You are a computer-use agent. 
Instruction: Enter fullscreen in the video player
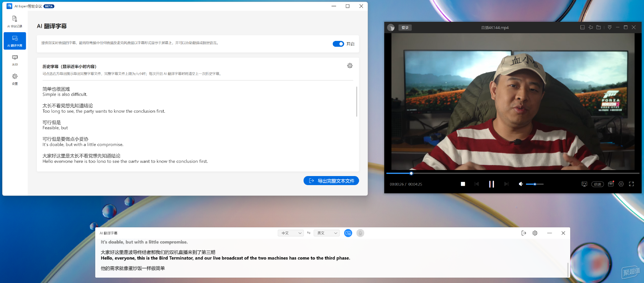pyautogui.click(x=632, y=184)
